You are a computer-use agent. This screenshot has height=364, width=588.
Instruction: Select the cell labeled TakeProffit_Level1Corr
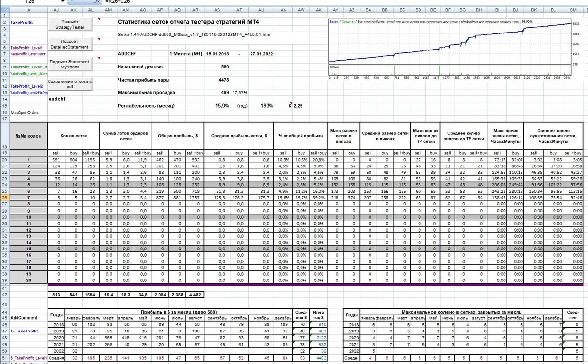(28, 54)
